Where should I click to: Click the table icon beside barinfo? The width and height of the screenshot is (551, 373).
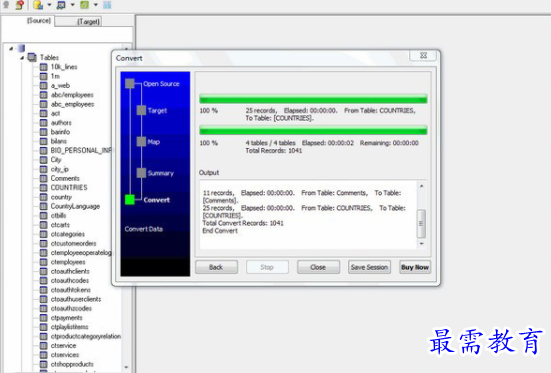[x=43, y=132]
